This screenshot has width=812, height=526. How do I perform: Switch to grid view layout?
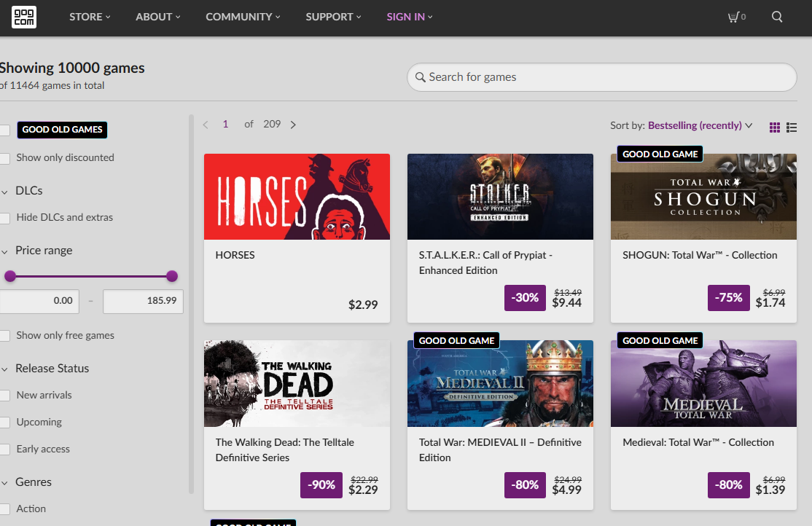tap(775, 127)
